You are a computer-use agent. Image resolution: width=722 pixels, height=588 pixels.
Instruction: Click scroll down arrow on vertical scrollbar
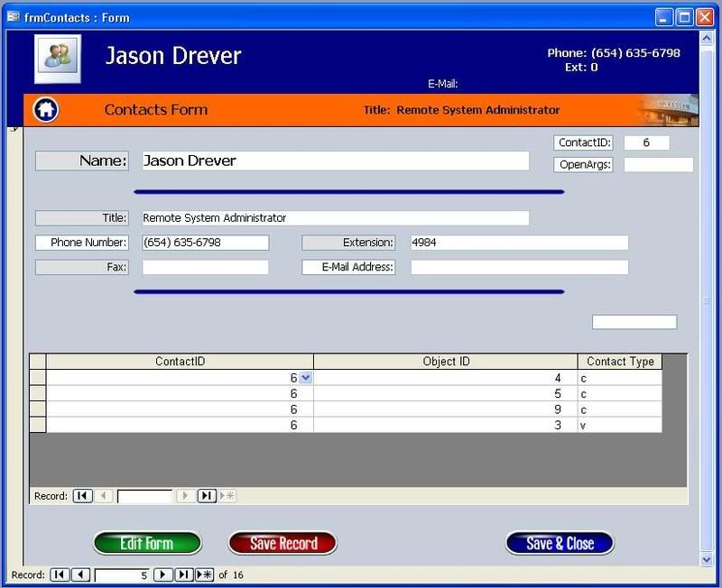pyautogui.click(x=707, y=559)
